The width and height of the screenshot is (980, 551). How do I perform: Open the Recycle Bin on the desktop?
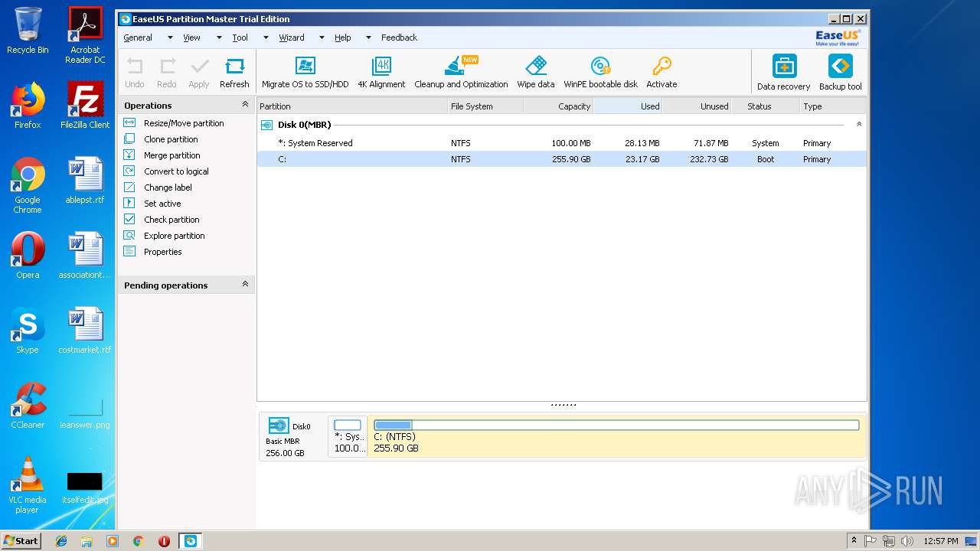pos(28,31)
